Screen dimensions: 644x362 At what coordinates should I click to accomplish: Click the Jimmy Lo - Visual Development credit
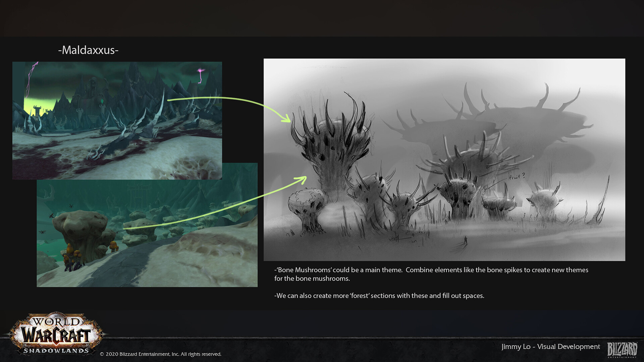click(551, 347)
